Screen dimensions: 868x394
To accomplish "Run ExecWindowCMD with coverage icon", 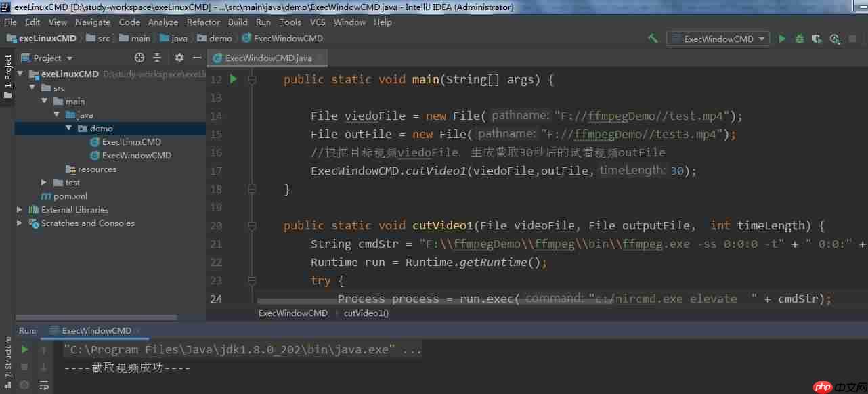I will pyautogui.click(x=817, y=39).
